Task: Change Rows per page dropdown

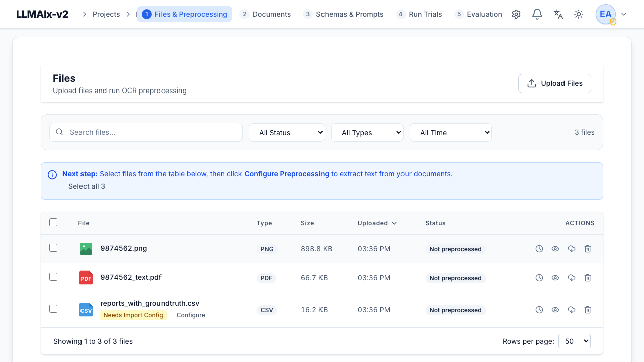Action: click(x=575, y=341)
